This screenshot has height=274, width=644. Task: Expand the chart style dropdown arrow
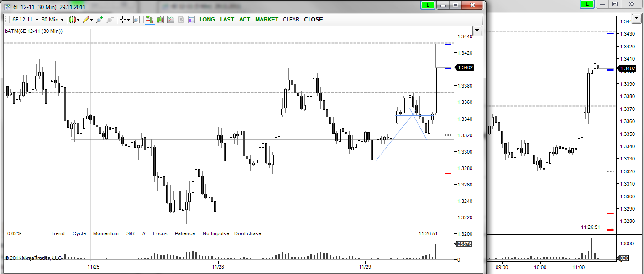tap(78, 20)
